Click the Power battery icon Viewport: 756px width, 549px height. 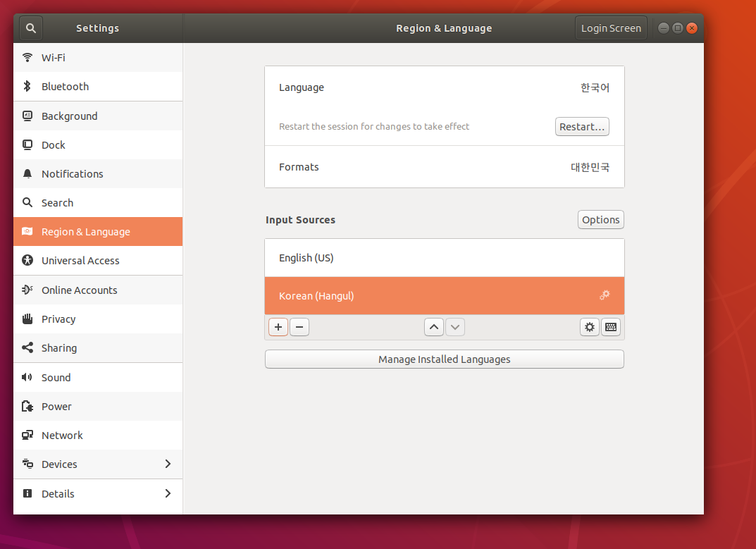[x=27, y=406]
